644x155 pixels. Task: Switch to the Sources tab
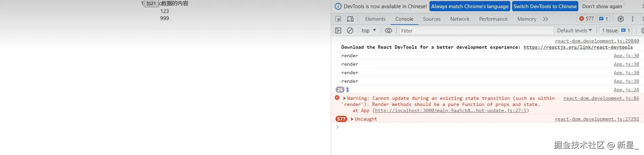(432, 19)
